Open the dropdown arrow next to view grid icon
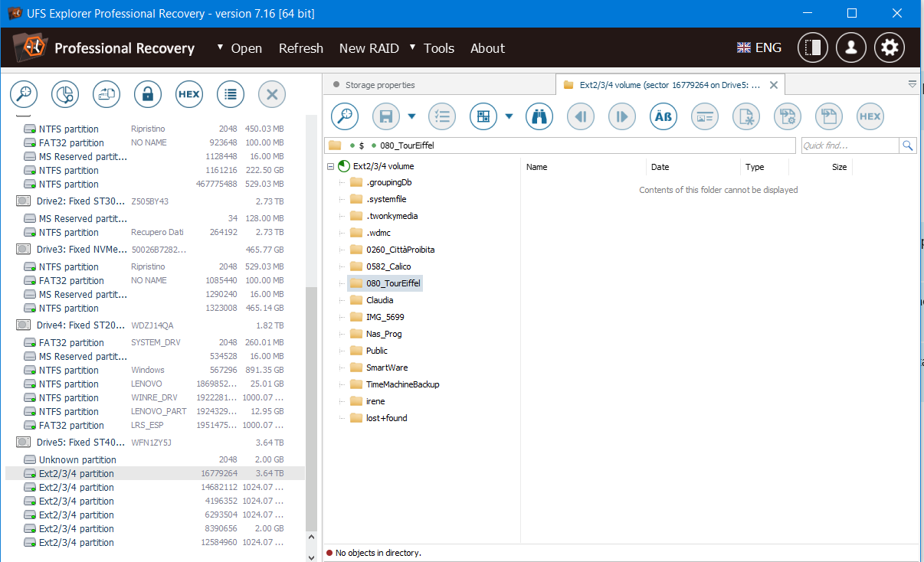Viewport: 924px width, 562px height. tap(509, 116)
